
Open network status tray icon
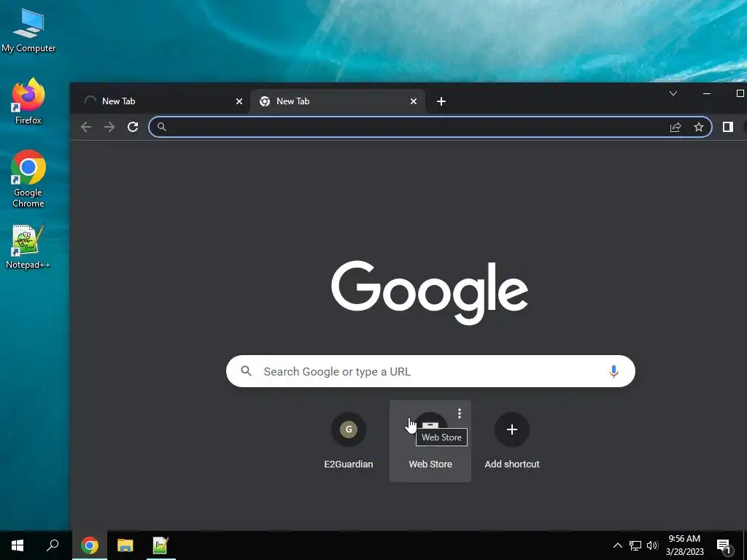[635, 545]
